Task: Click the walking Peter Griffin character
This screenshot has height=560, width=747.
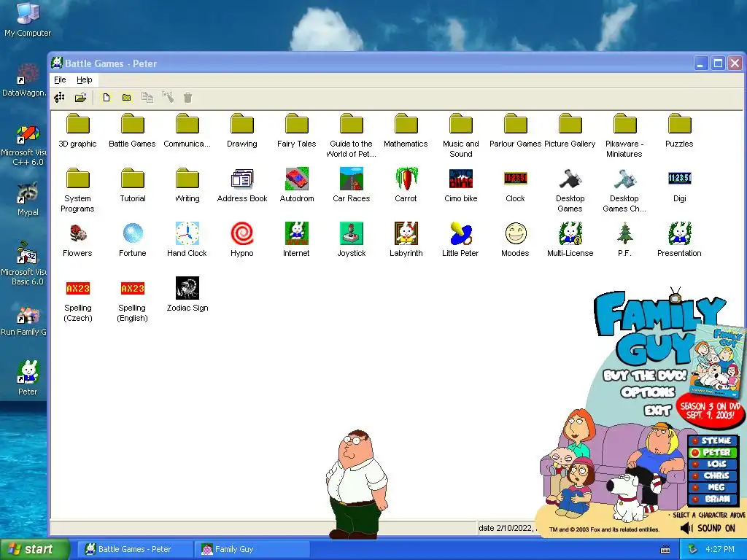Action: coord(356,483)
